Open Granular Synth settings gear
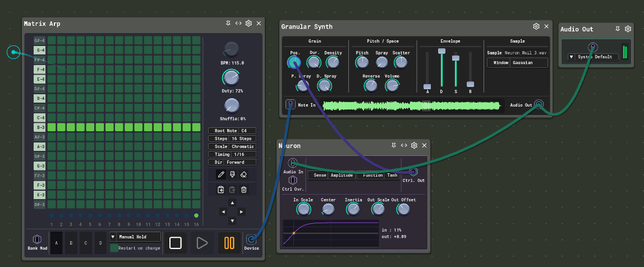Image resolution: width=644 pixels, height=267 pixels. tap(536, 26)
